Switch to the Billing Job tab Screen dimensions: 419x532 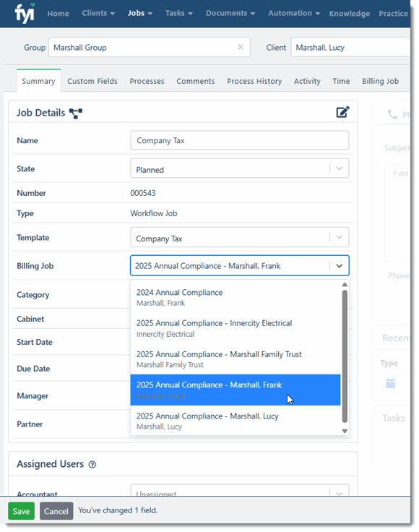[381, 81]
